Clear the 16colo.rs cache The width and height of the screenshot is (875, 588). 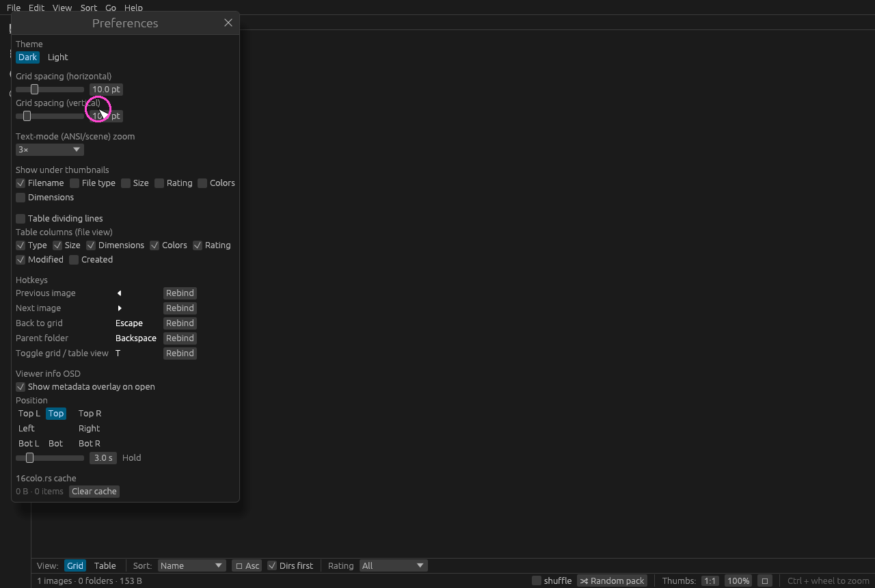[94, 492]
